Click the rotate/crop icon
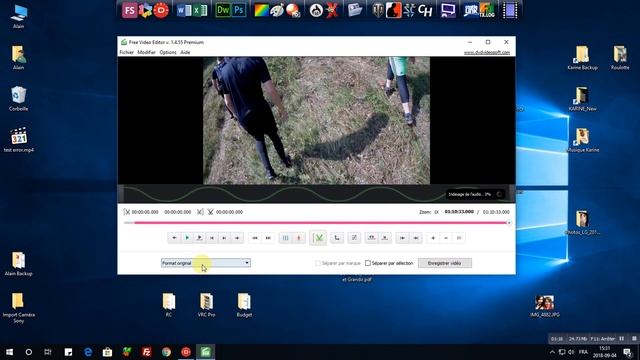 (337, 238)
